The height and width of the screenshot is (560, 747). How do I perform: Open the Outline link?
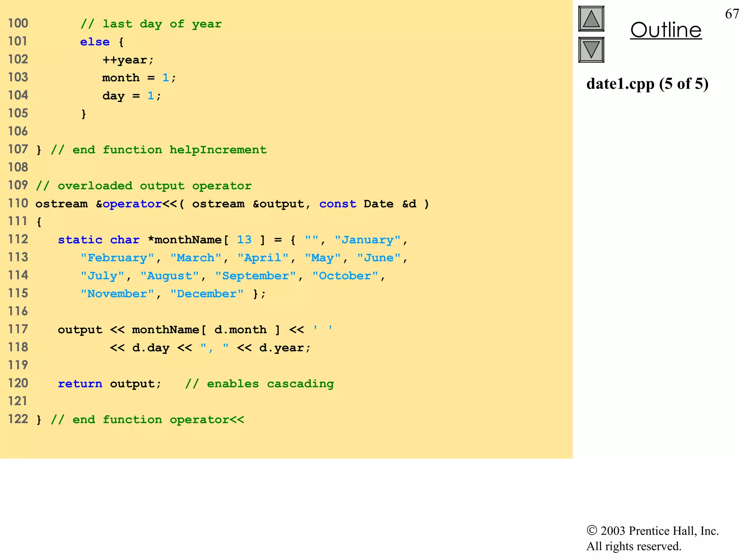click(666, 30)
